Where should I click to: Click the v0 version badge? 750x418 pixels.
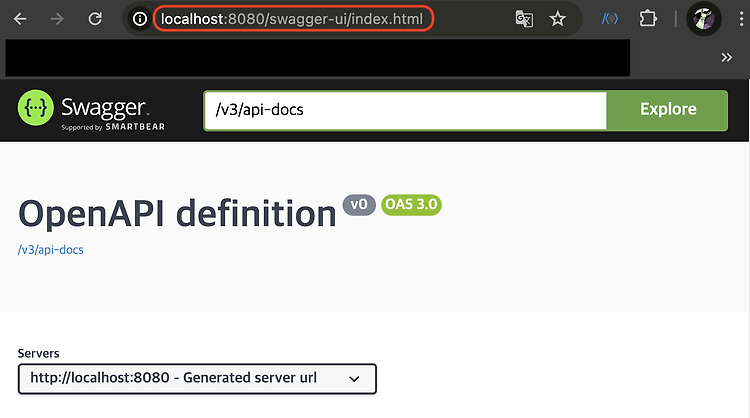359,205
